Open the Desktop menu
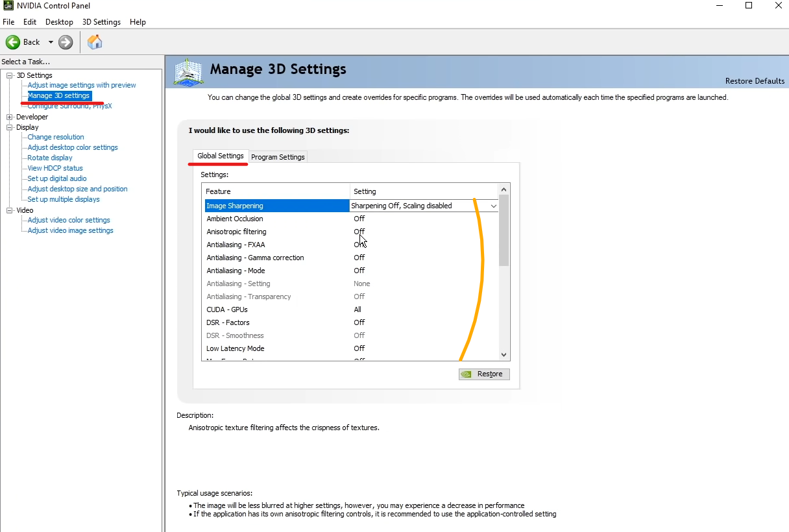789x532 pixels. coord(59,22)
